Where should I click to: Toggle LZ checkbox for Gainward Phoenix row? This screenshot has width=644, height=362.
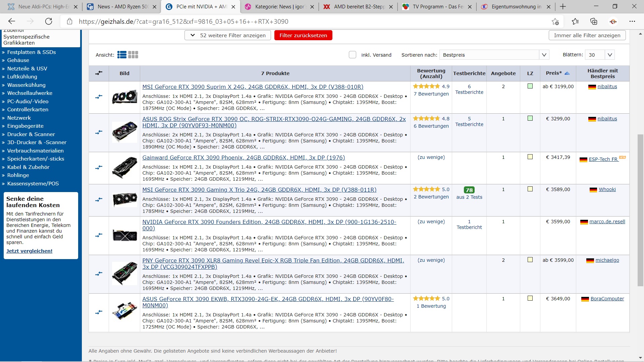(x=530, y=157)
